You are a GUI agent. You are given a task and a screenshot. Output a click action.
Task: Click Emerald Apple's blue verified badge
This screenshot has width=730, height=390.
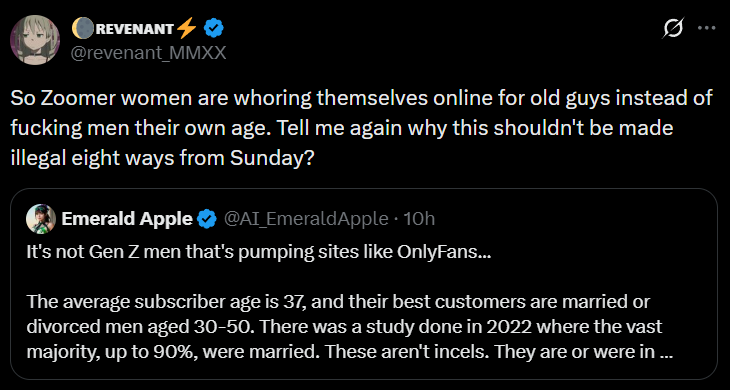207,219
